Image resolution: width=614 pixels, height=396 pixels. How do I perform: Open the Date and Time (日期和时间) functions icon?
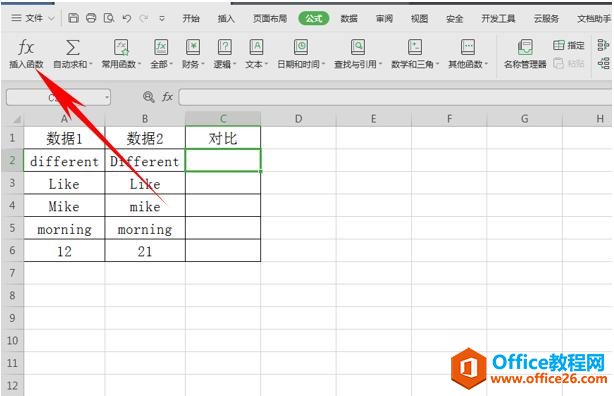pos(301,47)
